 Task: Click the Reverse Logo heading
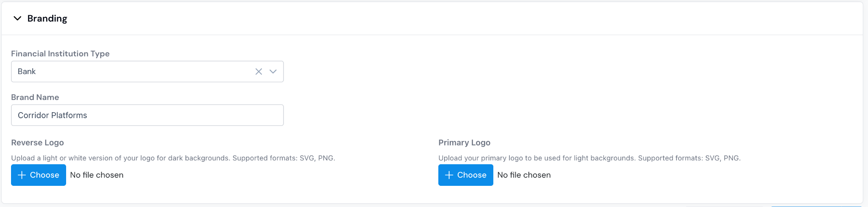pyautogui.click(x=37, y=142)
